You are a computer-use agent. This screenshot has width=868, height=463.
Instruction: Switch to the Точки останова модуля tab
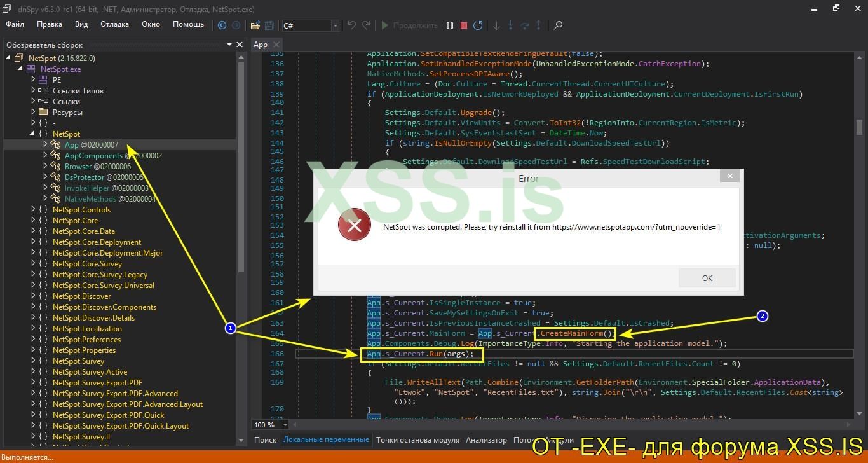[417, 439]
